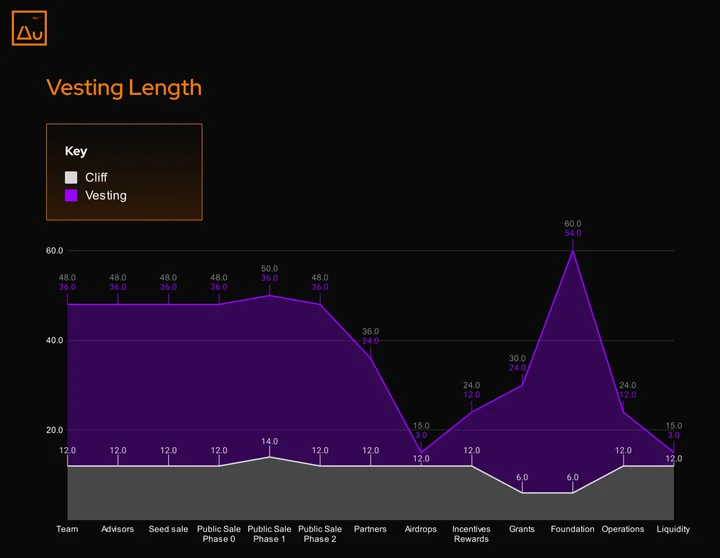720x558 pixels.
Task: Click the 24.0 total above Operations
Action: (628, 385)
